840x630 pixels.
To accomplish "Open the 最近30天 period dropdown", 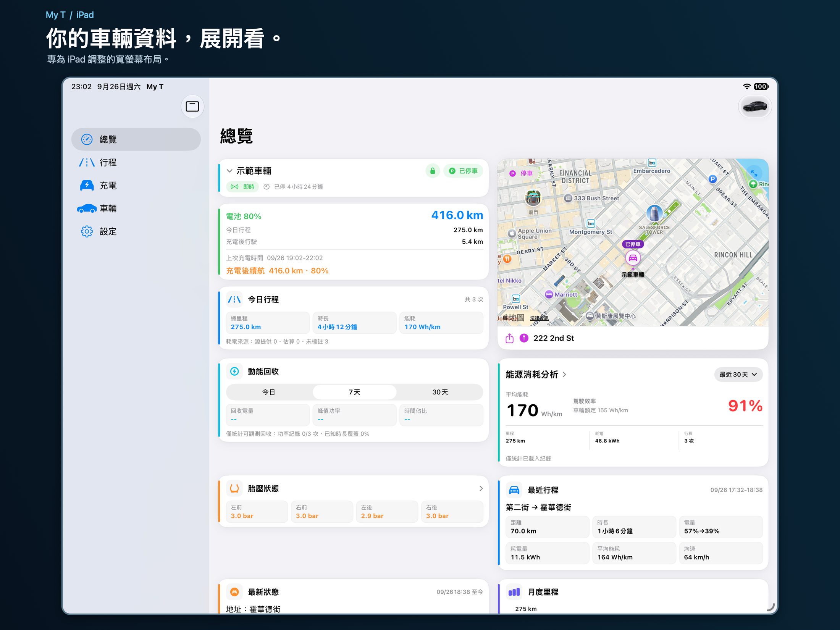I will click(738, 375).
